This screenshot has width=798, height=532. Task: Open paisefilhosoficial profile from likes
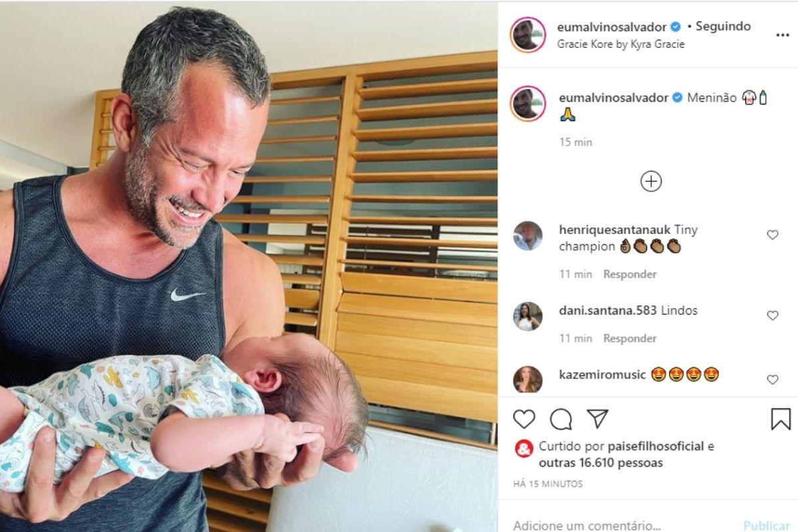pyautogui.click(x=656, y=446)
